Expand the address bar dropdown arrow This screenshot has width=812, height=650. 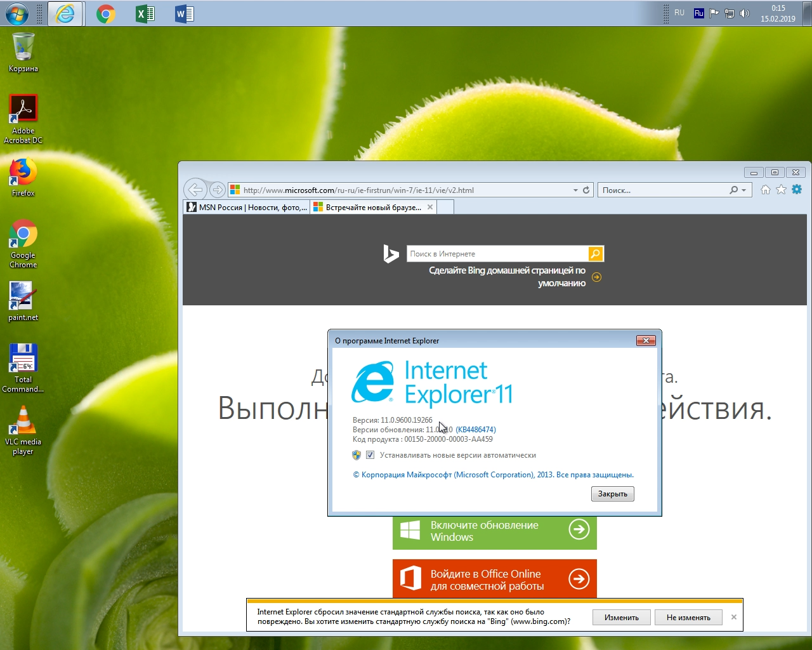(x=575, y=190)
